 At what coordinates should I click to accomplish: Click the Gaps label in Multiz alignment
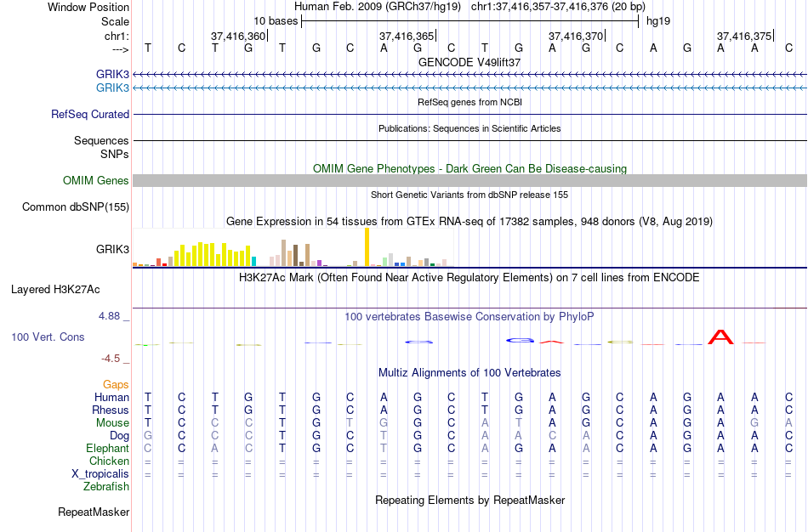pyautogui.click(x=116, y=385)
